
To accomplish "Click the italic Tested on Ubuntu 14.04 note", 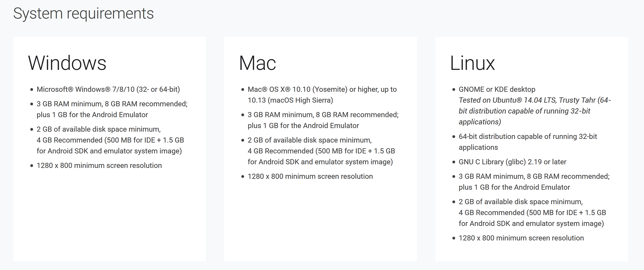I will pos(535,111).
